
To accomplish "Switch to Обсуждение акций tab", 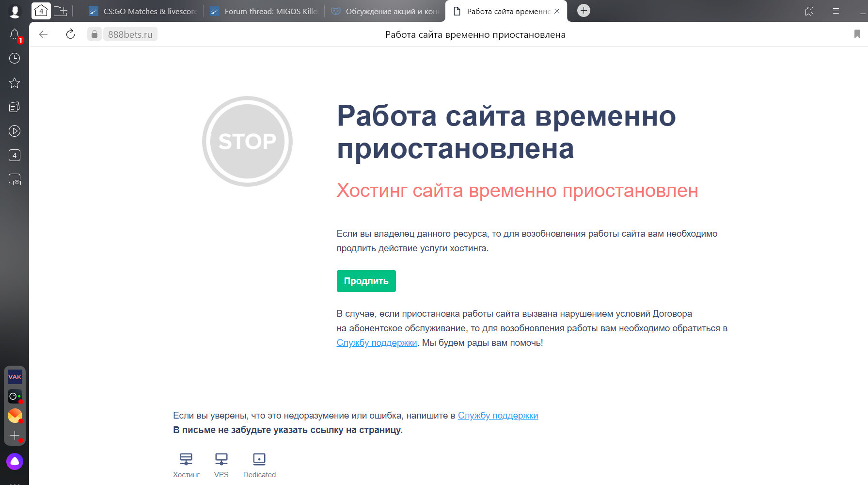I will pos(385,11).
